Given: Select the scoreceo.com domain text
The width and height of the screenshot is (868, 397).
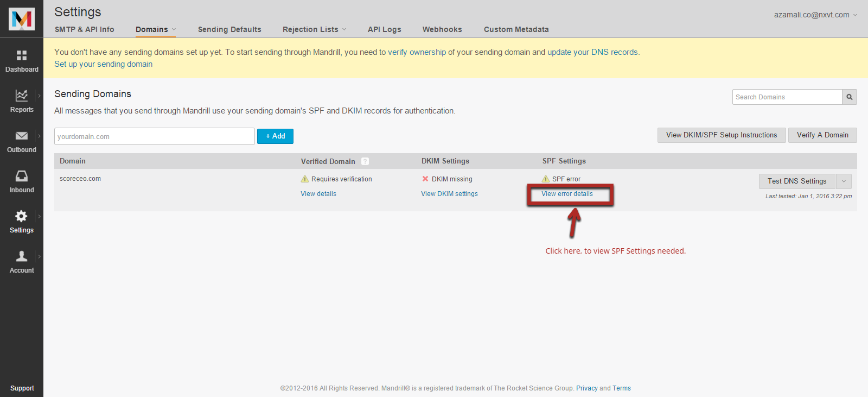Looking at the screenshot, I should coord(80,179).
